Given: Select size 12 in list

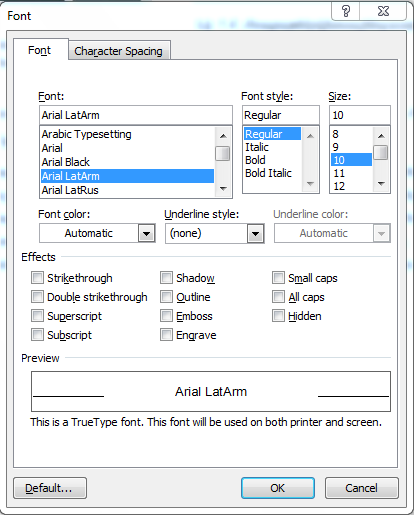Looking at the screenshot, I should (351, 186).
